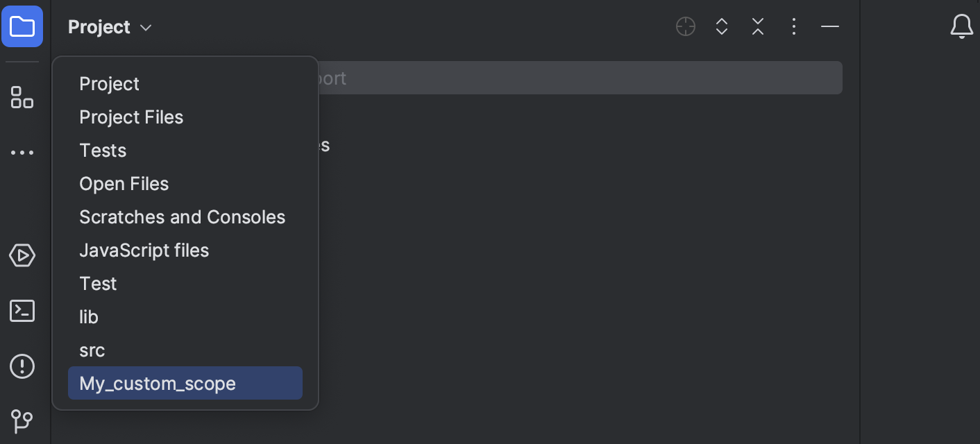Image resolution: width=980 pixels, height=444 pixels.
Task: Open the Terminal tool window
Action: [x=22, y=311]
